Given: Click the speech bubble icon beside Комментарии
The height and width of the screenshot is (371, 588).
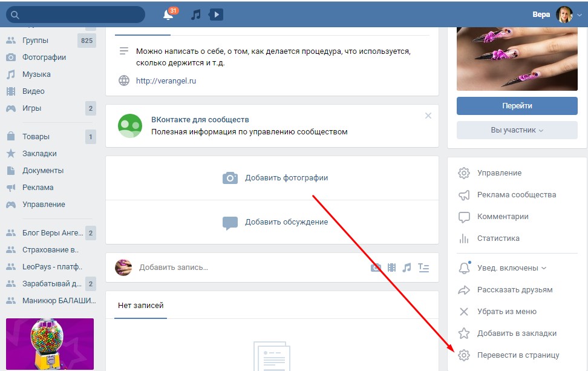Looking at the screenshot, I should coord(464,217).
